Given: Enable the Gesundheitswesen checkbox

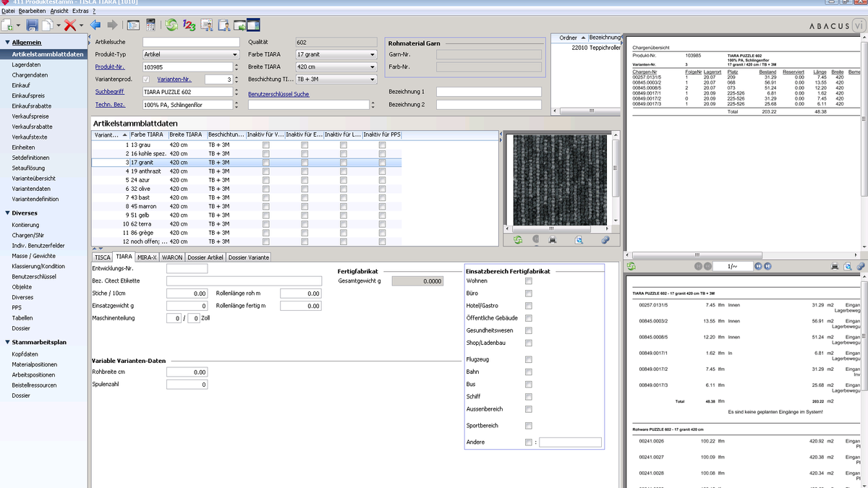Looking at the screenshot, I should 529,330.
